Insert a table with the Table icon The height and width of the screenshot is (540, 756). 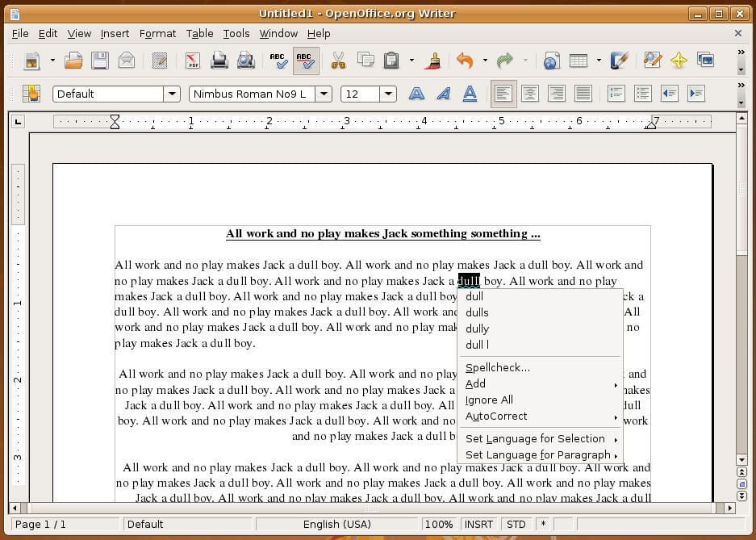[578, 61]
